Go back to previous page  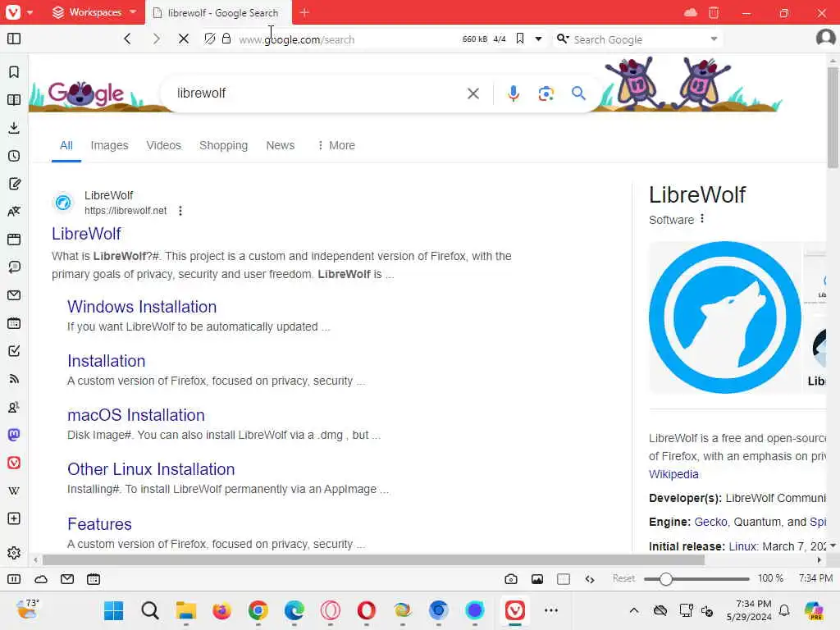127,39
